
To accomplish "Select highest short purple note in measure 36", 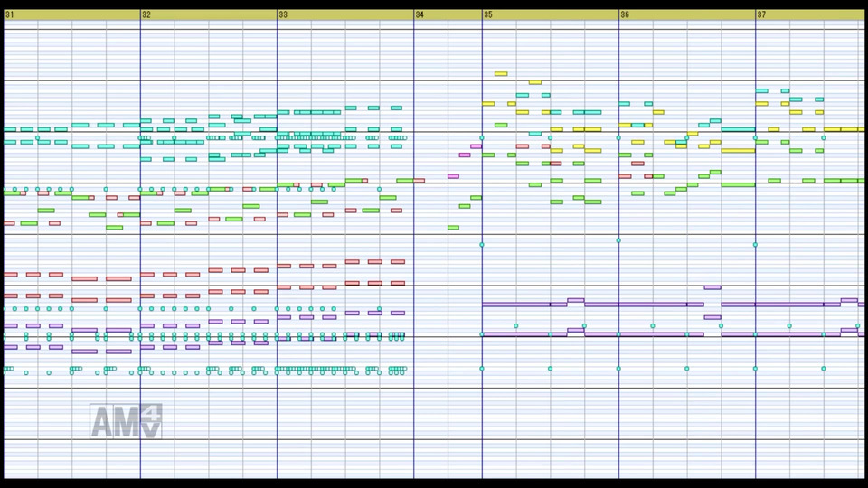I will (x=712, y=287).
